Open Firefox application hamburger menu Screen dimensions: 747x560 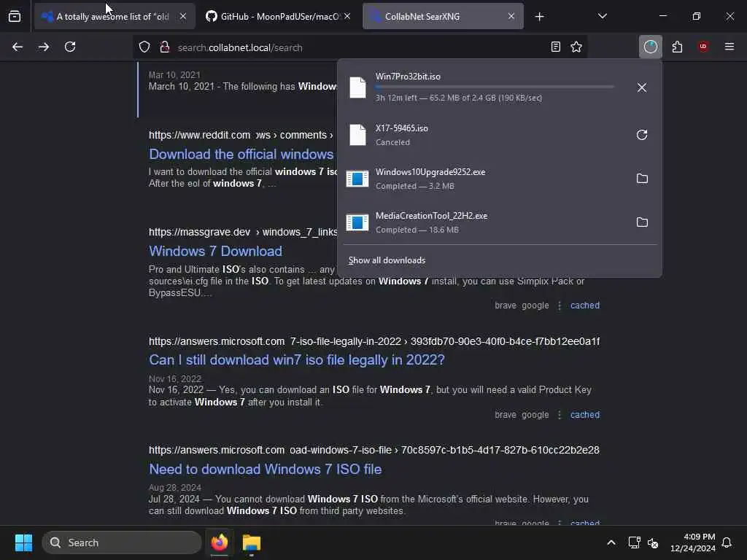click(729, 47)
